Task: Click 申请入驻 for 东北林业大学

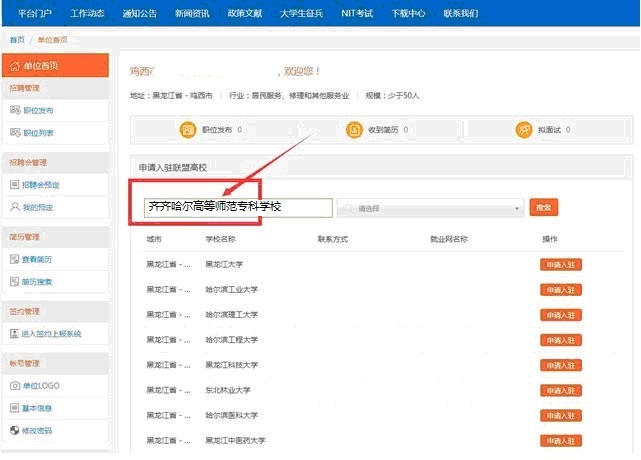Action: pos(561,390)
